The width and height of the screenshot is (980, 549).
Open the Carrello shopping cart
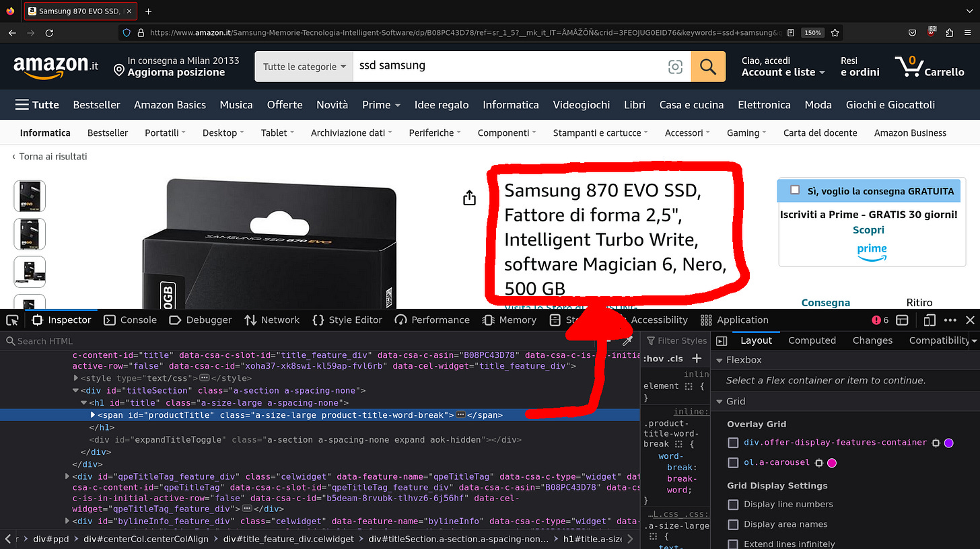[x=930, y=66]
